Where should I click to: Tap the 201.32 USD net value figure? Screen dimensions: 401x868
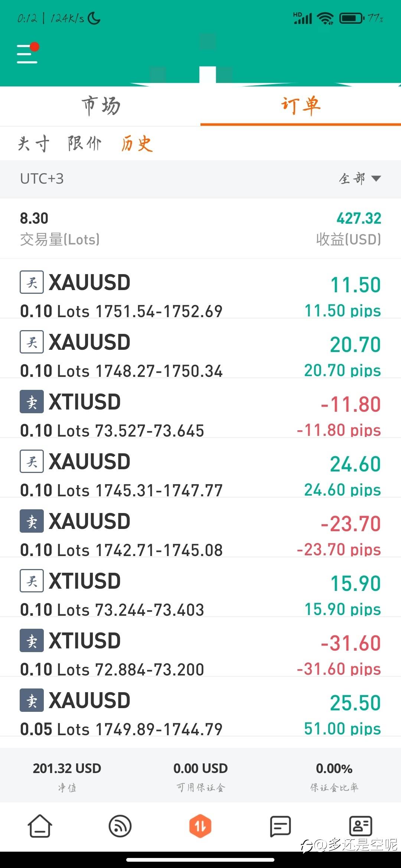click(67, 768)
